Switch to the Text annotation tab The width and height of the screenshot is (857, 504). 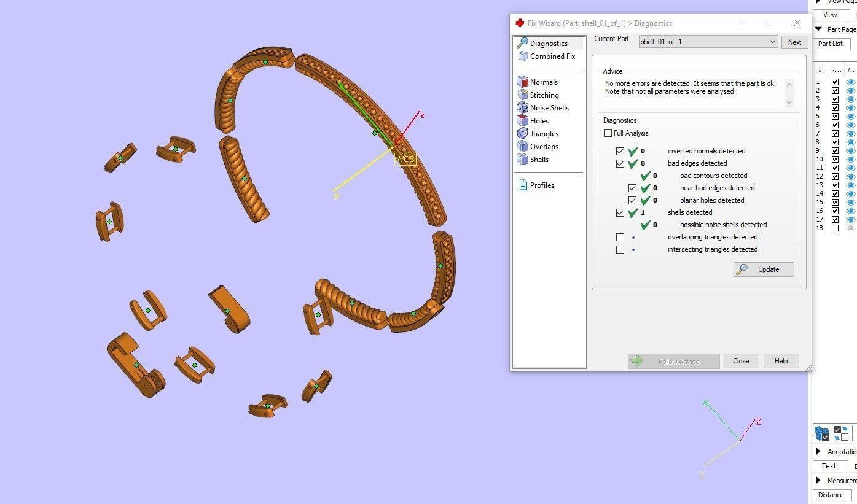pos(829,466)
